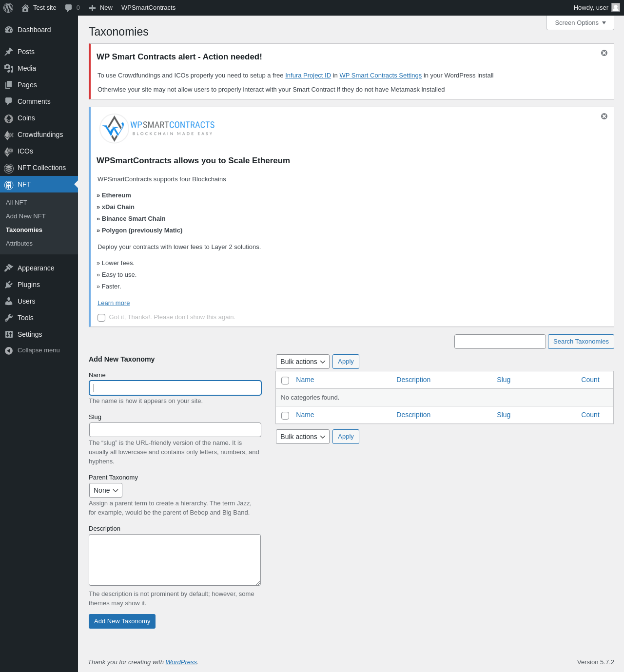Screen dimensions: 624x672
Task: Click into the Description textarea
Action: click(x=175, y=560)
